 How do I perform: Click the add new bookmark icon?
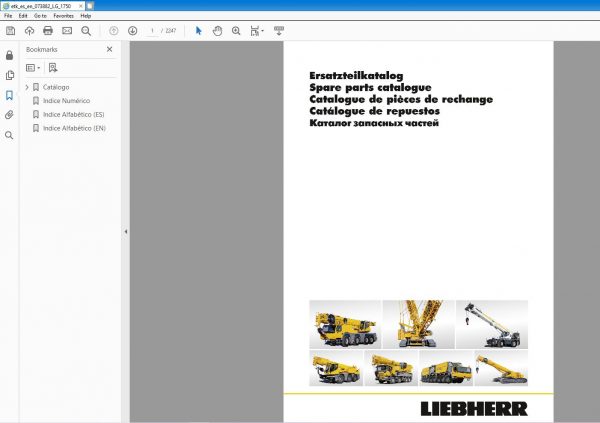pyautogui.click(x=53, y=68)
